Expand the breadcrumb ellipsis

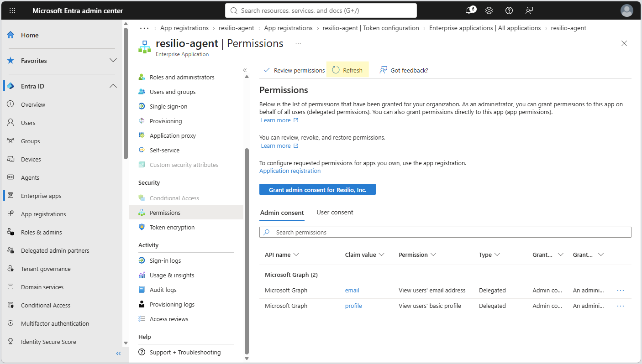(x=144, y=28)
